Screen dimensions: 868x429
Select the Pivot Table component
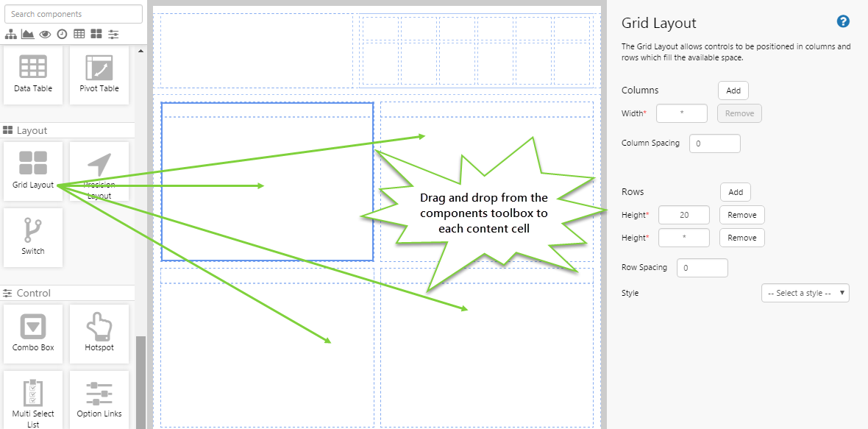pos(99,74)
